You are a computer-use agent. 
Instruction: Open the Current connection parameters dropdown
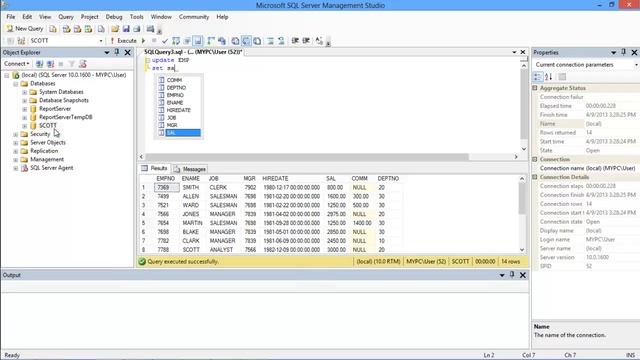pos(636,65)
